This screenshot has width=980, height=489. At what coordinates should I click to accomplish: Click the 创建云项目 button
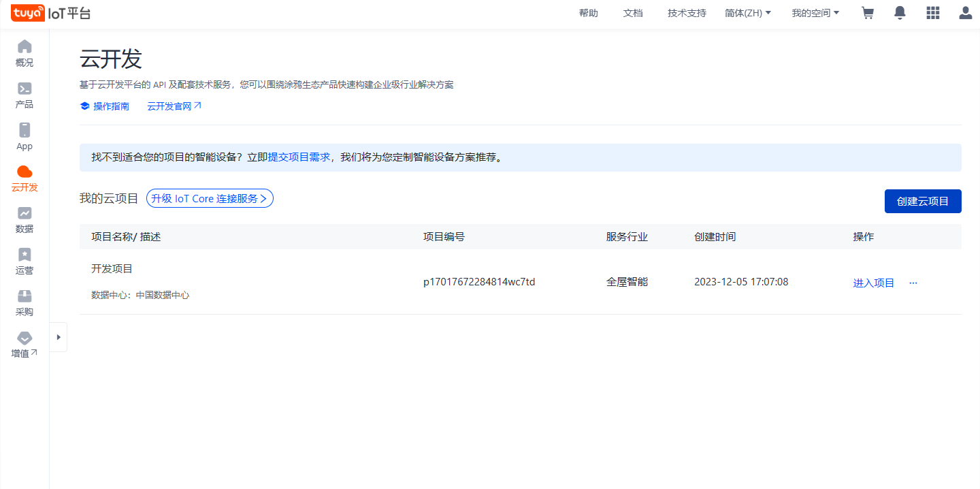[x=923, y=202]
